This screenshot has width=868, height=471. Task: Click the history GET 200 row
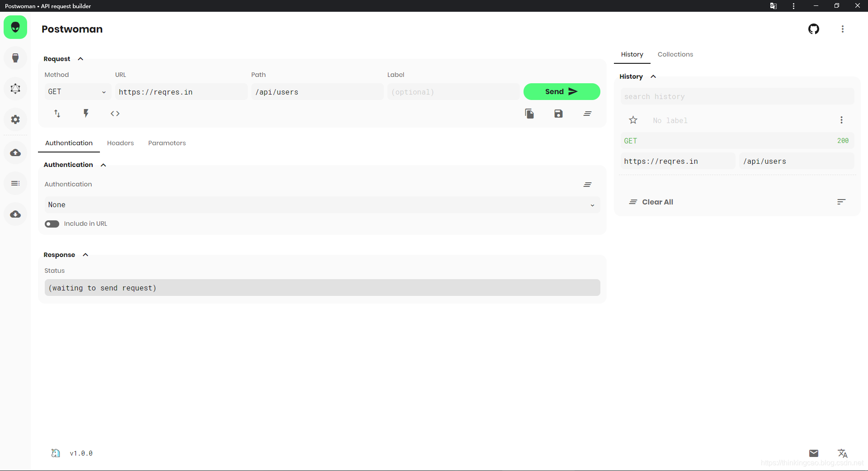(737, 141)
